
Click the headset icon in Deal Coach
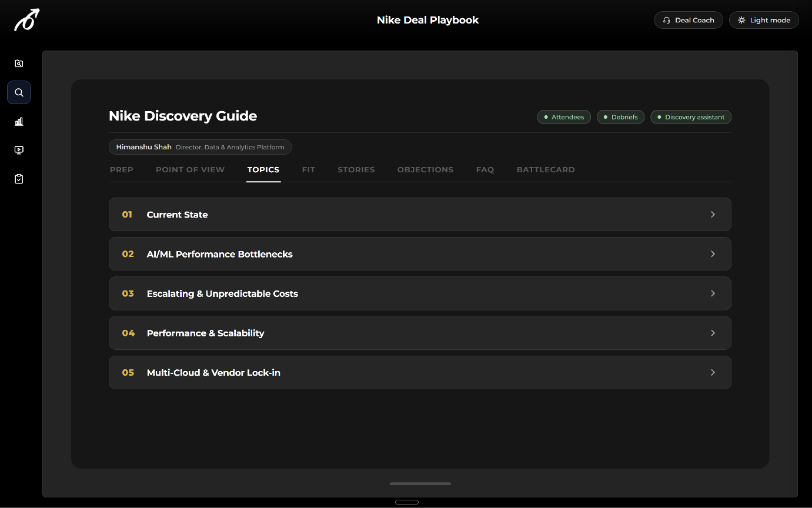(666, 20)
